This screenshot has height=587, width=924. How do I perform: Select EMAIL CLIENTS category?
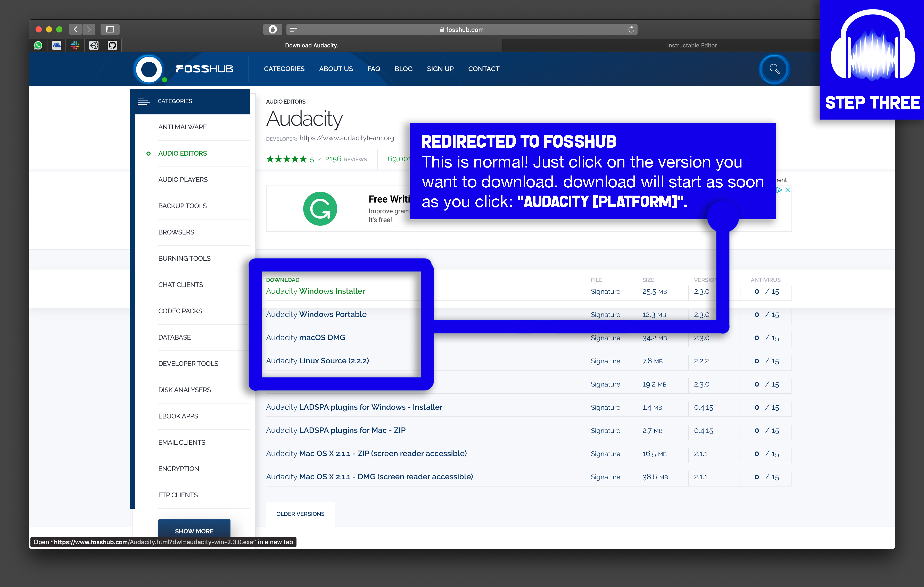181,442
